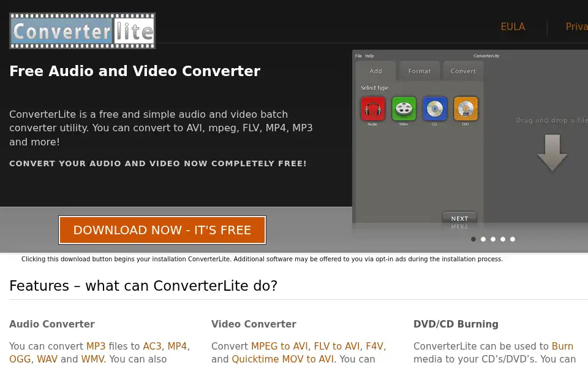Select the red Audio headphones icon
This screenshot has height=368, width=588.
coord(373,109)
